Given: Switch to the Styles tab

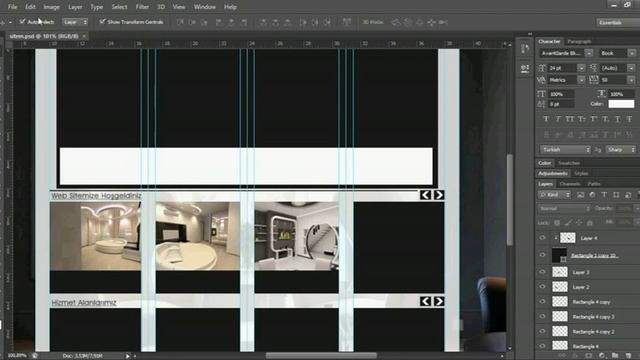Looking at the screenshot, I should pyautogui.click(x=581, y=173).
